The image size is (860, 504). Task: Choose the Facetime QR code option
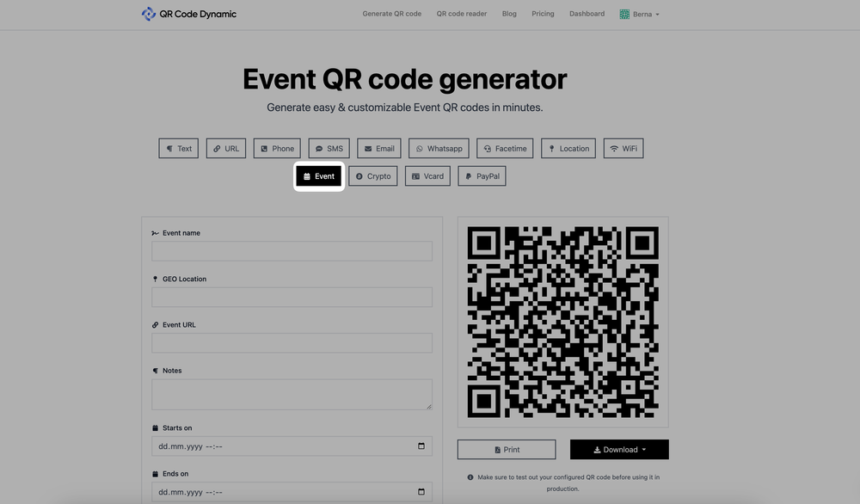click(x=505, y=147)
